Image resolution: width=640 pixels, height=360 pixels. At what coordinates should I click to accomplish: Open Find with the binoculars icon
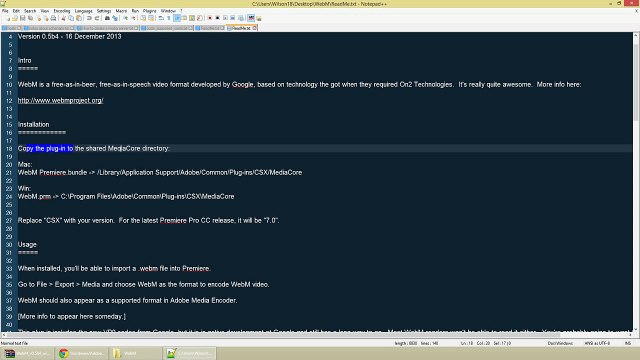coord(107,18)
